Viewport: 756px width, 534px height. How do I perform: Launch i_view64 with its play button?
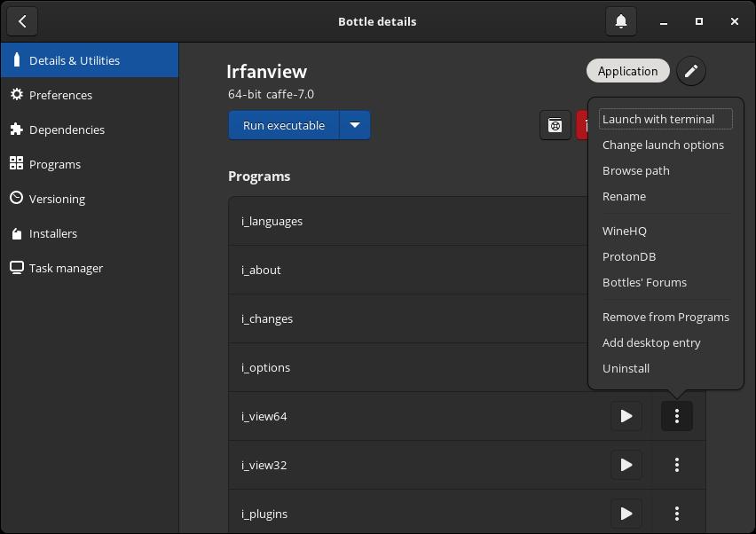tap(626, 416)
